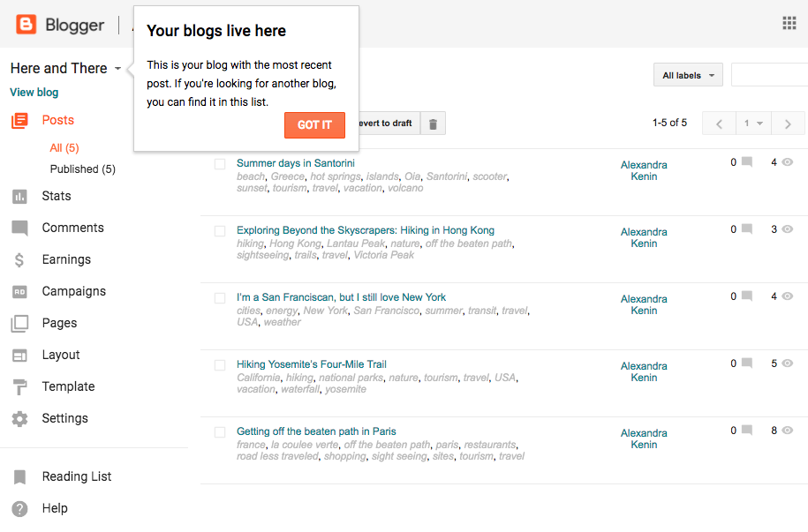This screenshot has height=532, width=808.
Task: Select the Pages menu item
Action: point(59,323)
